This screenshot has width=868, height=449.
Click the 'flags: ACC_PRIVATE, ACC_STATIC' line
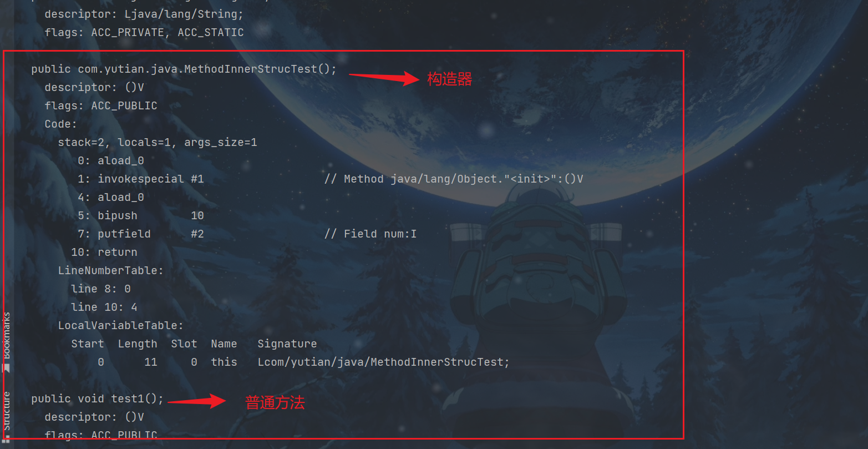point(144,32)
